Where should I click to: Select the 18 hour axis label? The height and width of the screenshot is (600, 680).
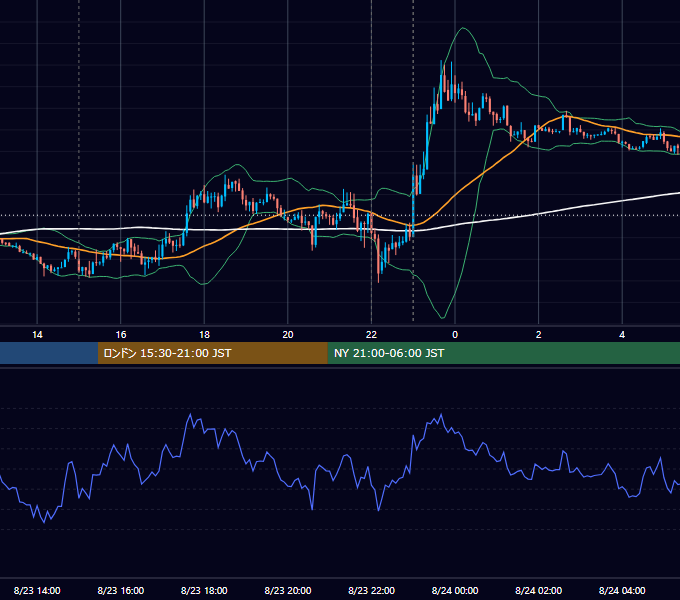pyautogui.click(x=204, y=335)
